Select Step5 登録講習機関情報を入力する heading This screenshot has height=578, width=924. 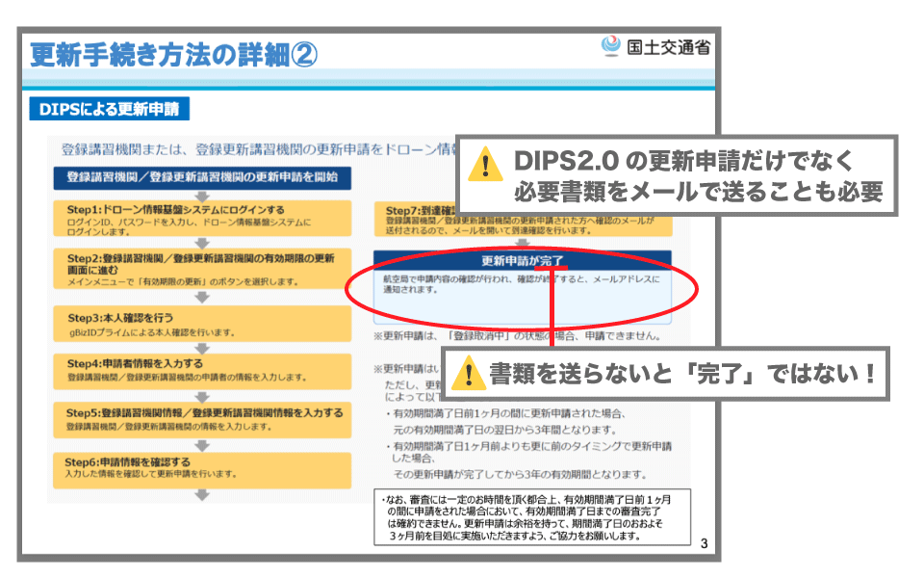[x=204, y=413]
